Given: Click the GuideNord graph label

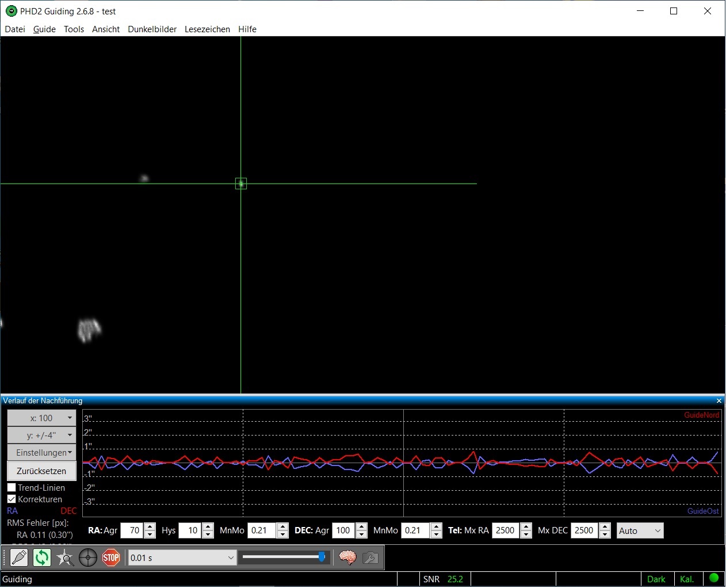Looking at the screenshot, I should click(x=701, y=415).
